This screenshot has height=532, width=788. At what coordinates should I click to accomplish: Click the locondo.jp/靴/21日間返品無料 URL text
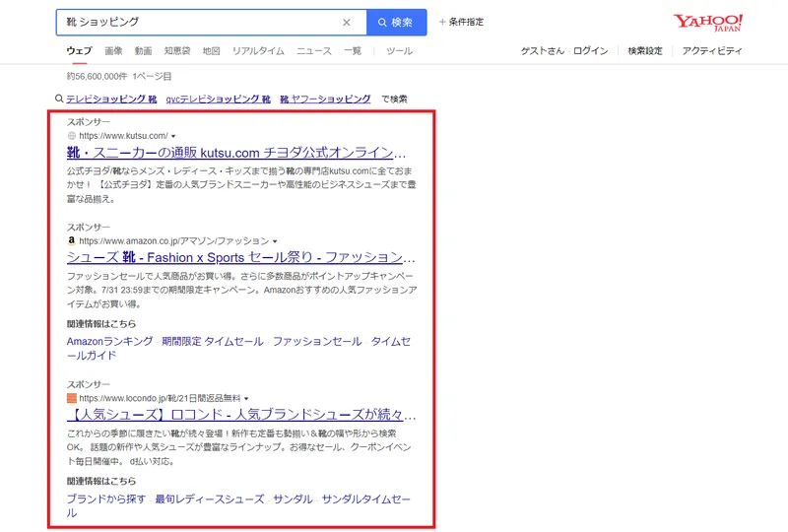click(160, 398)
